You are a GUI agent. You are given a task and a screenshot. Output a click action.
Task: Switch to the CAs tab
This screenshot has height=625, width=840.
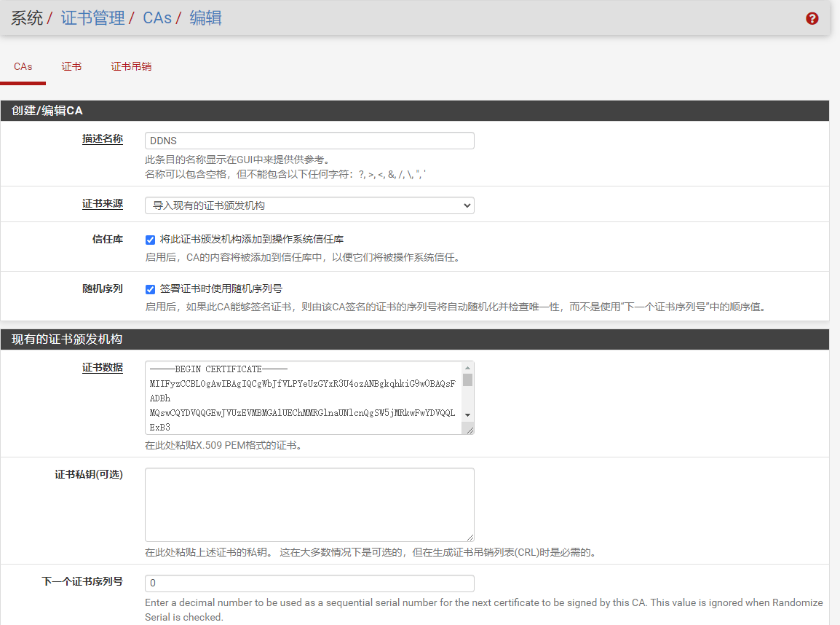coord(23,66)
